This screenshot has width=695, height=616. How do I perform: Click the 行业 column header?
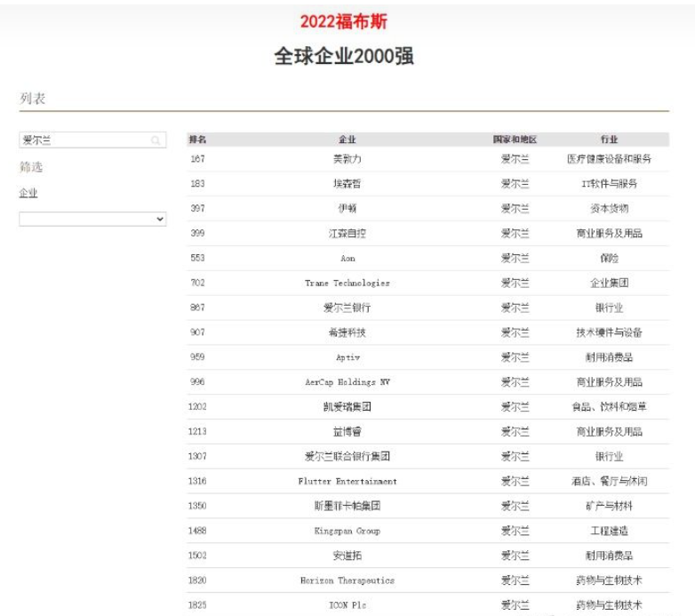click(609, 140)
